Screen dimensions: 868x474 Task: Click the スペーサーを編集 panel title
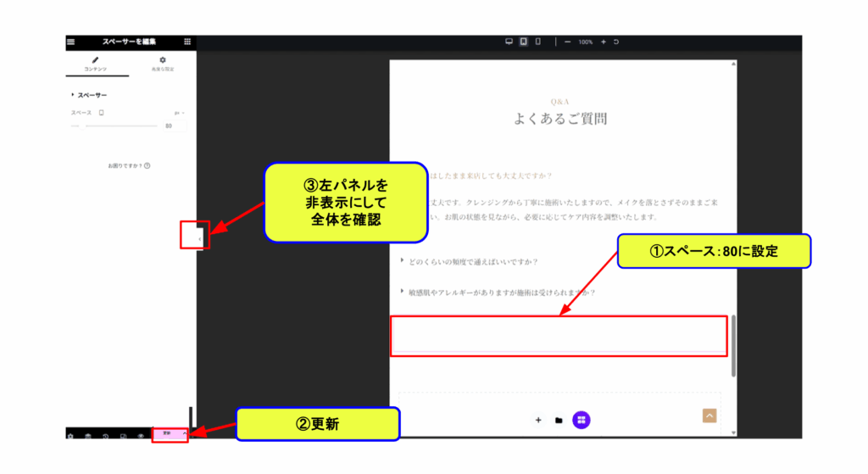point(129,42)
